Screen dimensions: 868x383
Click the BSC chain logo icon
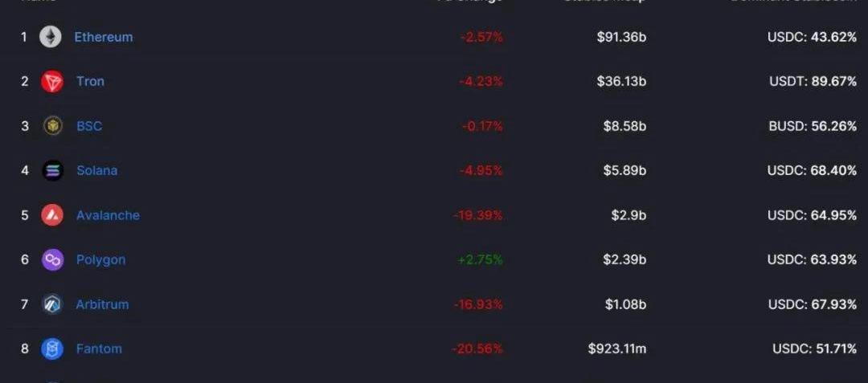[52, 126]
